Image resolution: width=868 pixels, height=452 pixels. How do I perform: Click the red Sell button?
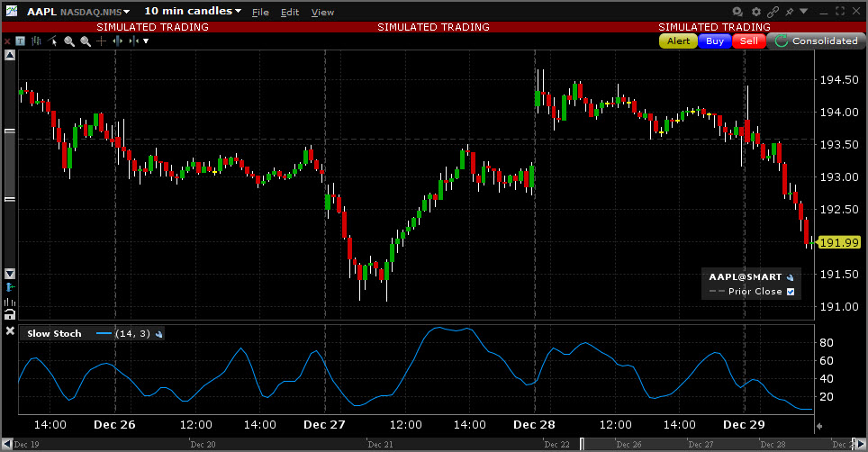coord(748,41)
